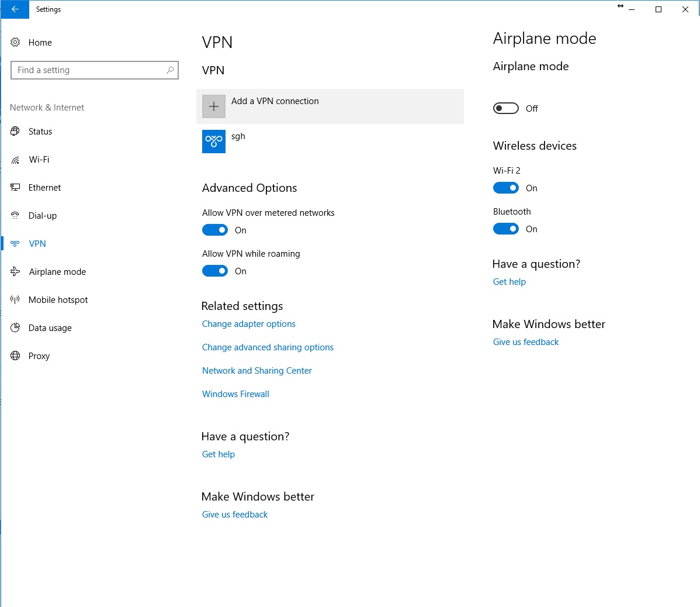This screenshot has width=700, height=607.
Task: Open the Ethernet section
Action: [44, 188]
